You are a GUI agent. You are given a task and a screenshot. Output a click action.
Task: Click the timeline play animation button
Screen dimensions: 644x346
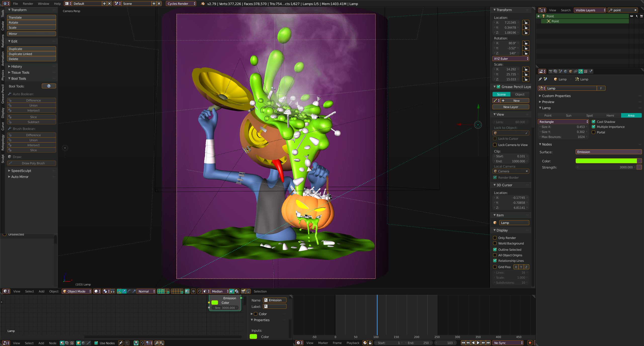click(478, 343)
